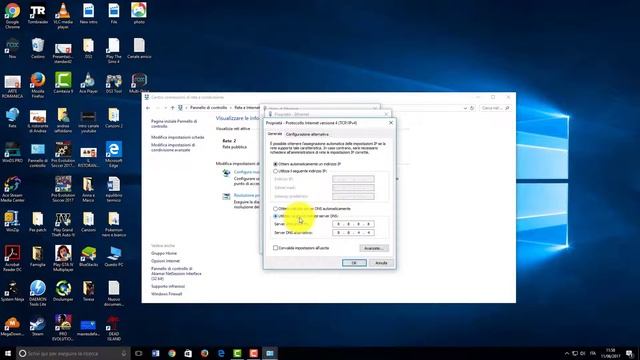Click the taskbar clock
The image size is (640, 360).
tap(610, 353)
